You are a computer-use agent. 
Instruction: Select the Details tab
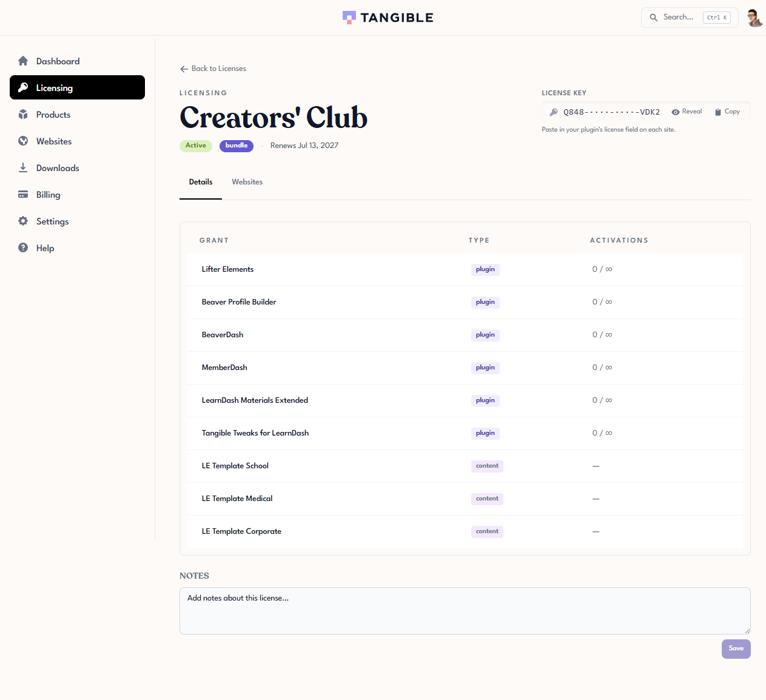click(x=201, y=182)
